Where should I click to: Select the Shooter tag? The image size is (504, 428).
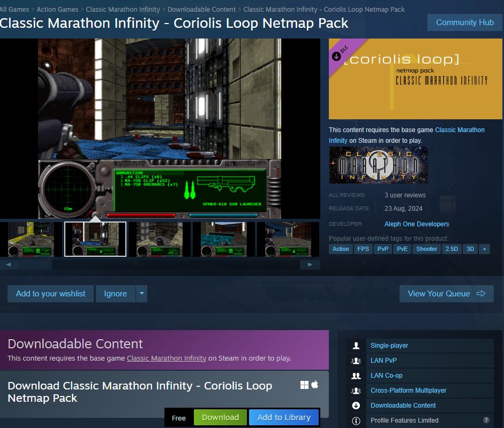coord(426,249)
